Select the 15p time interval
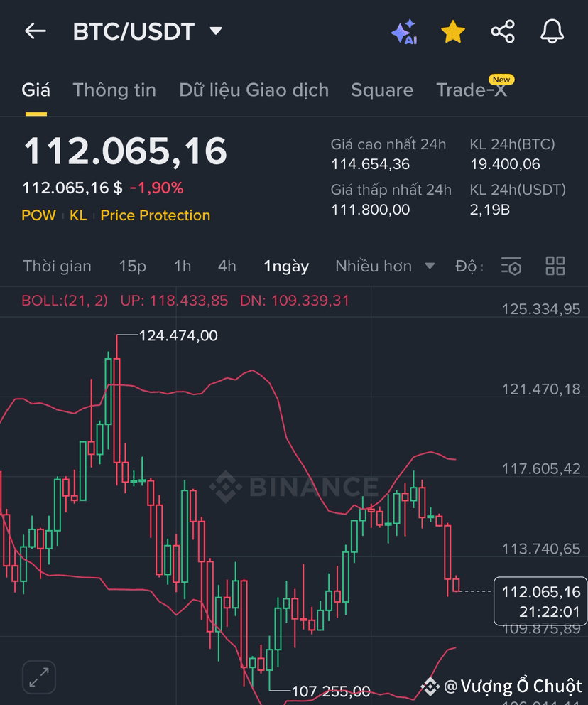This screenshot has height=705, width=588. (x=132, y=267)
